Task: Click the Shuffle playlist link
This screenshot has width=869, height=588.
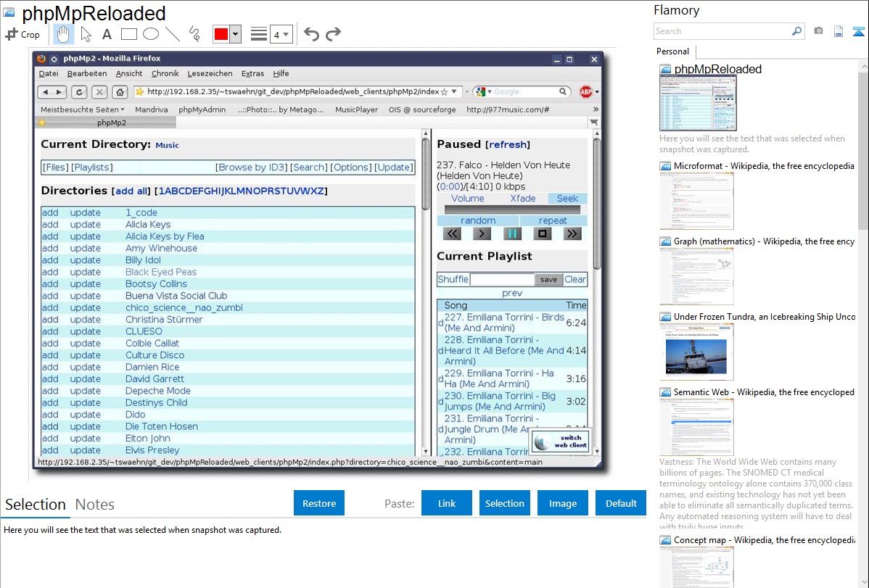Action: tap(453, 279)
